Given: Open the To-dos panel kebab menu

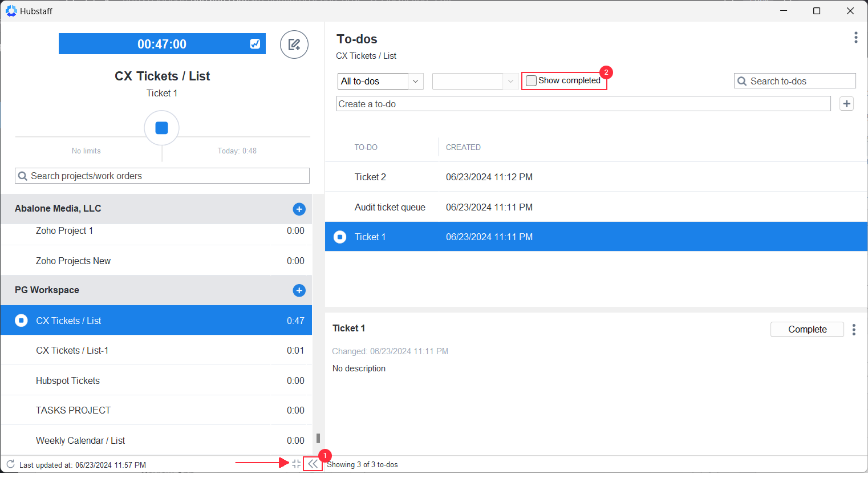Looking at the screenshot, I should coord(855,38).
